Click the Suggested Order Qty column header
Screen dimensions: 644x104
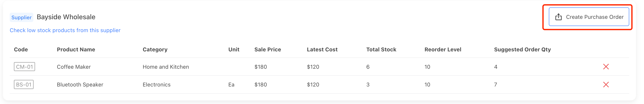tap(522, 50)
